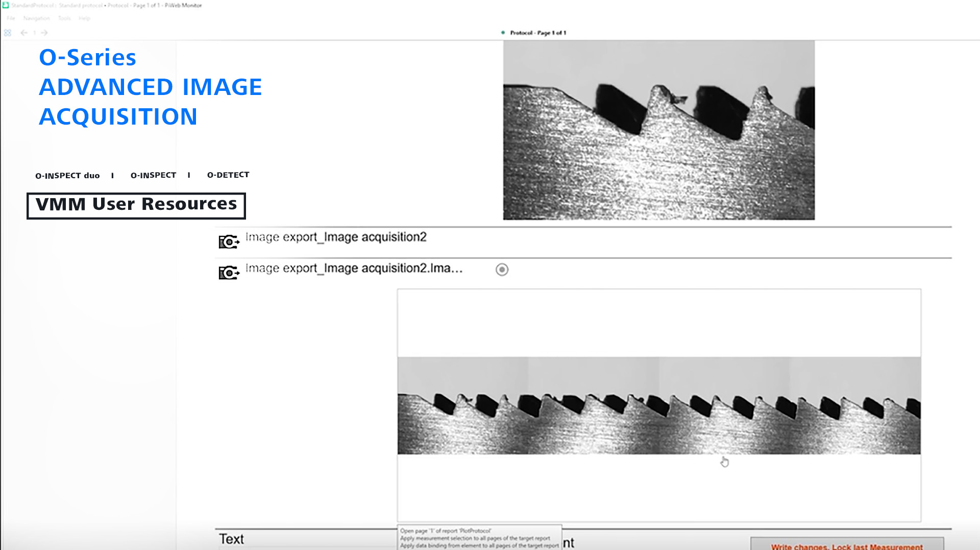Navigate forward using the right arrow icon
This screenshot has height=550, width=980.
click(45, 32)
